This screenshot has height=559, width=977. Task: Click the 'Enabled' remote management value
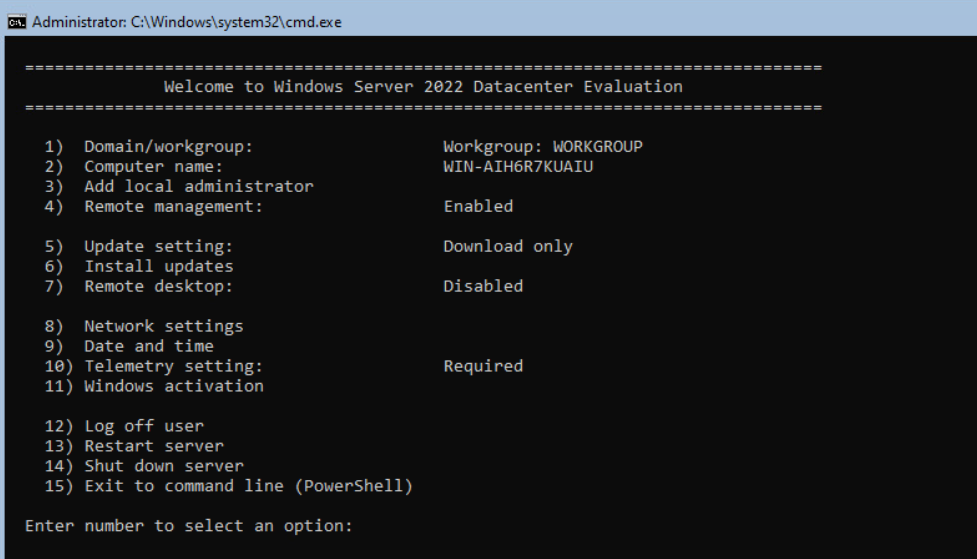(479, 206)
